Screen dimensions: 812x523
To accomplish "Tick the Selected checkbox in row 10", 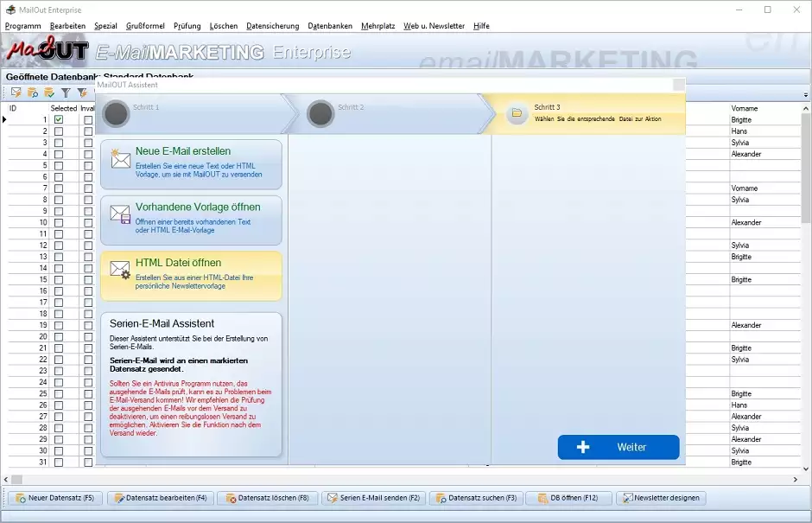I will point(59,223).
